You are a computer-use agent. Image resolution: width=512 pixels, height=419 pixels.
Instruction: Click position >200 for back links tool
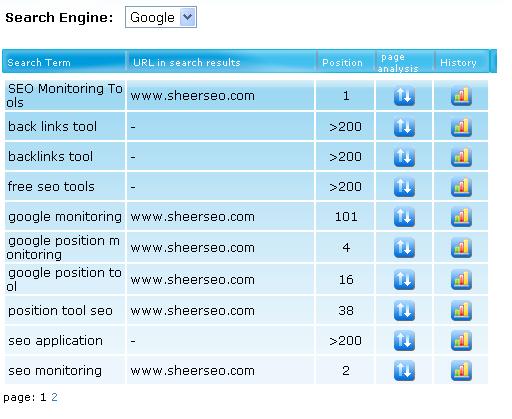pos(345,127)
